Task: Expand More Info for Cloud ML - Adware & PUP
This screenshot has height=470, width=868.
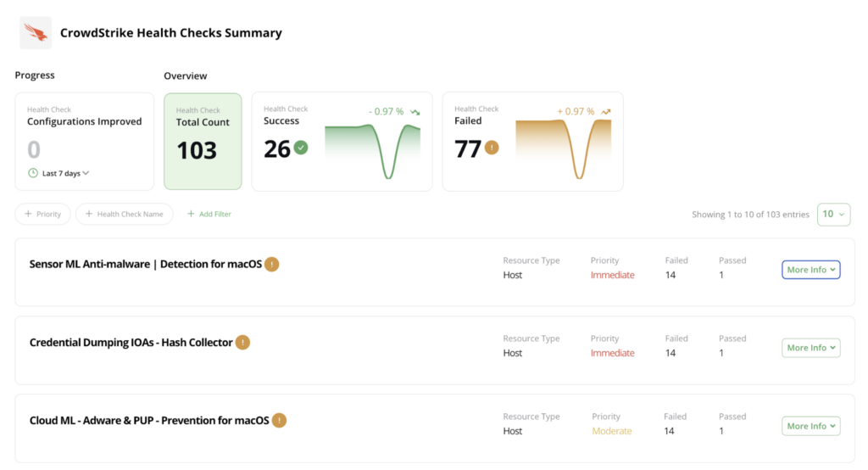Action: tap(811, 426)
